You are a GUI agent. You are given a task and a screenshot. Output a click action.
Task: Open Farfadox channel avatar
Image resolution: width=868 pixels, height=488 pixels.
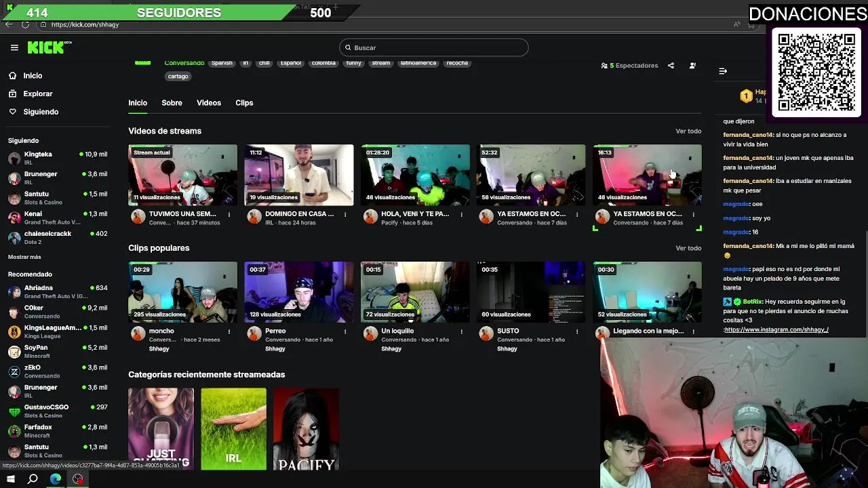click(x=14, y=431)
